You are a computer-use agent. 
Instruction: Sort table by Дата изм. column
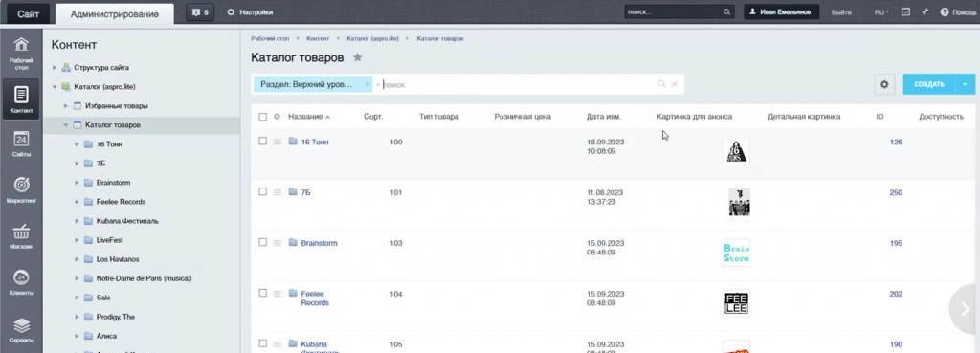click(x=604, y=116)
